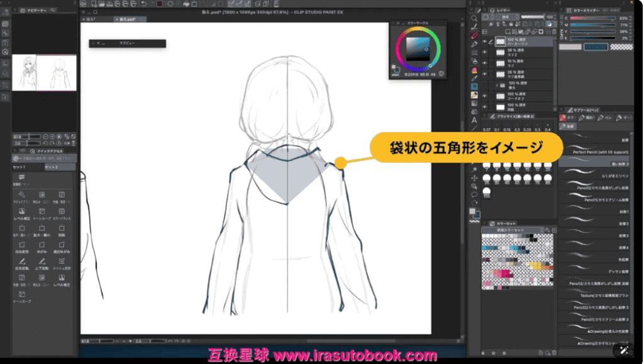Select the Text (A) tool
Image resolution: width=644 pixels, height=364 pixels.
[474, 120]
